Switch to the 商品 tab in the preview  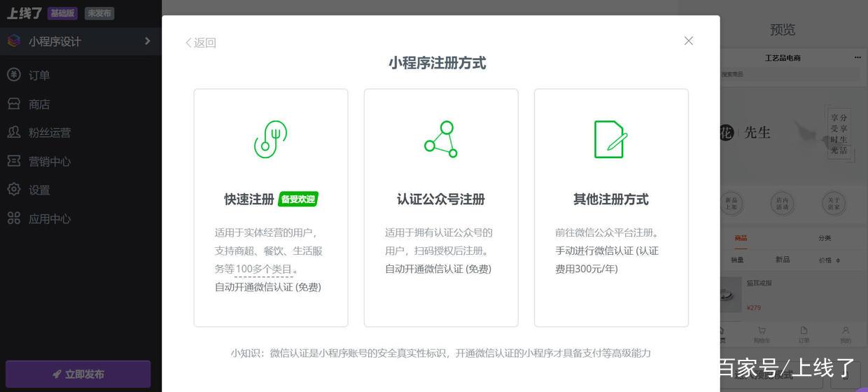(741, 238)
